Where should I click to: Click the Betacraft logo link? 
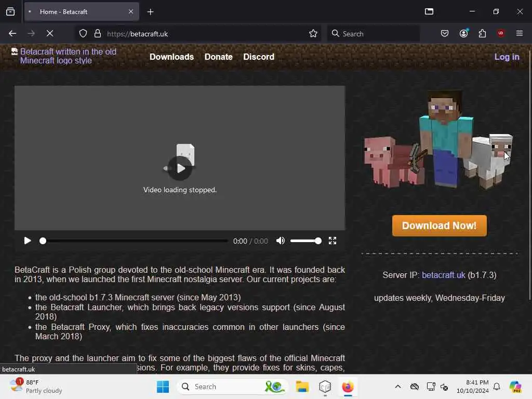point(64,56)
